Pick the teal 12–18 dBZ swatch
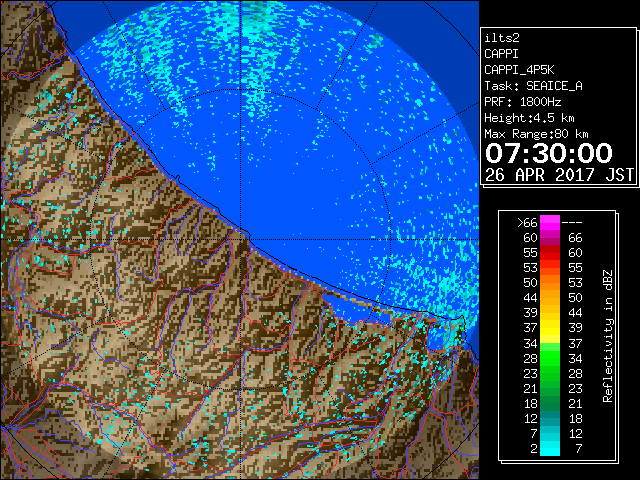 tap(550, 419)
